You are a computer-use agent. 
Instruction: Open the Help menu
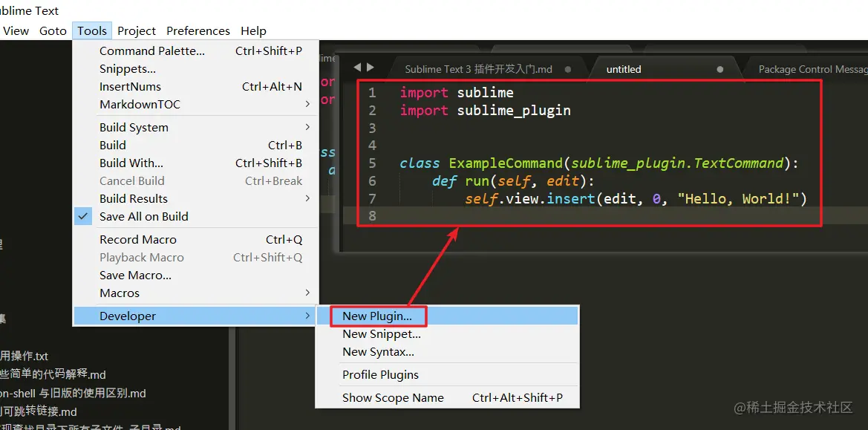(x=253, y=31)
